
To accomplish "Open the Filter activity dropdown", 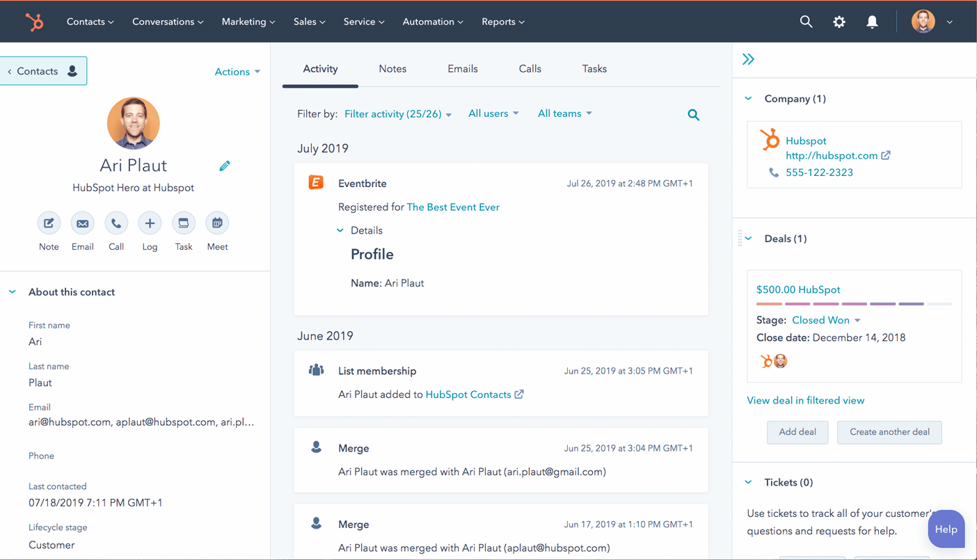I will pyautogui.click(x=397, y=113).
